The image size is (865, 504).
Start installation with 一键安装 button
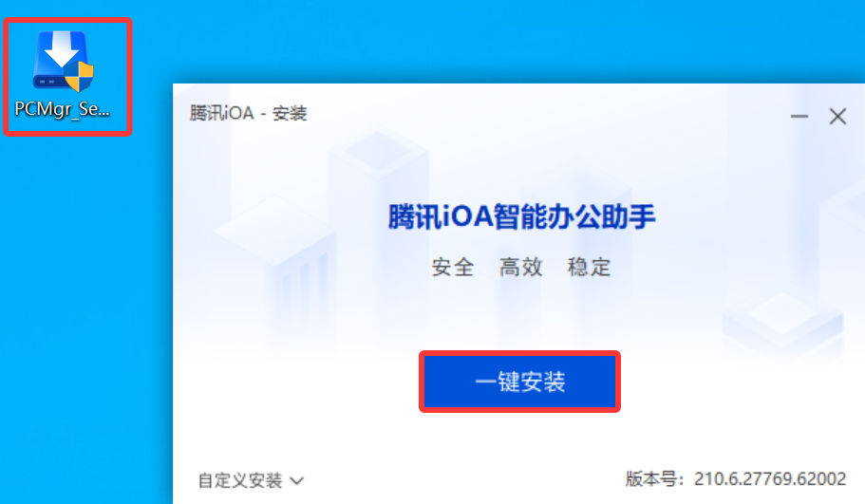[519, 382]
